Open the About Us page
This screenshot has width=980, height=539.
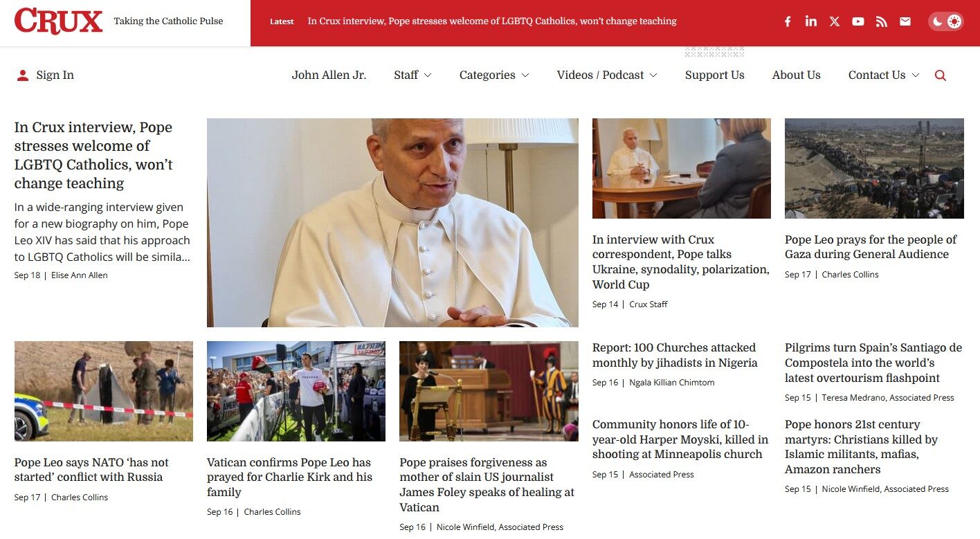[797, 75]
